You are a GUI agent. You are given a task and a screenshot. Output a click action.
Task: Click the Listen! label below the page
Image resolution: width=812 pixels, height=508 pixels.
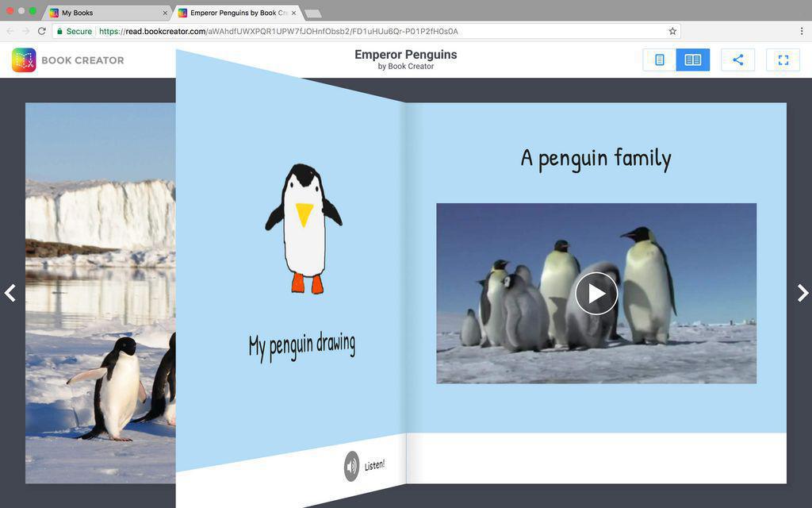pyautogui.click(x=373, y=465)
